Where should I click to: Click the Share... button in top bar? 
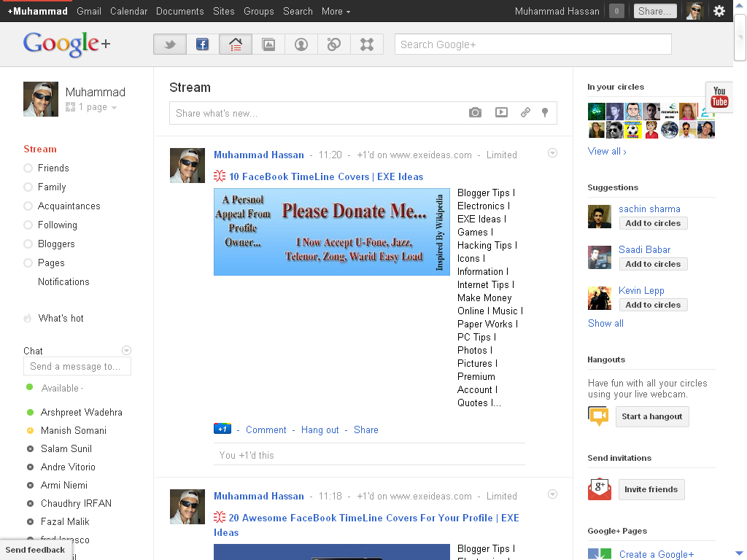[x=655, y=11]
